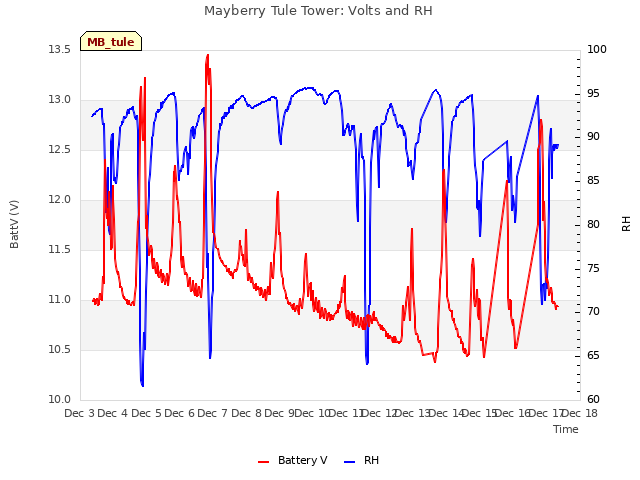Click the lowest RH dip near Dec 5
Viewport: 640px width, 480px height.
(142, 385)
